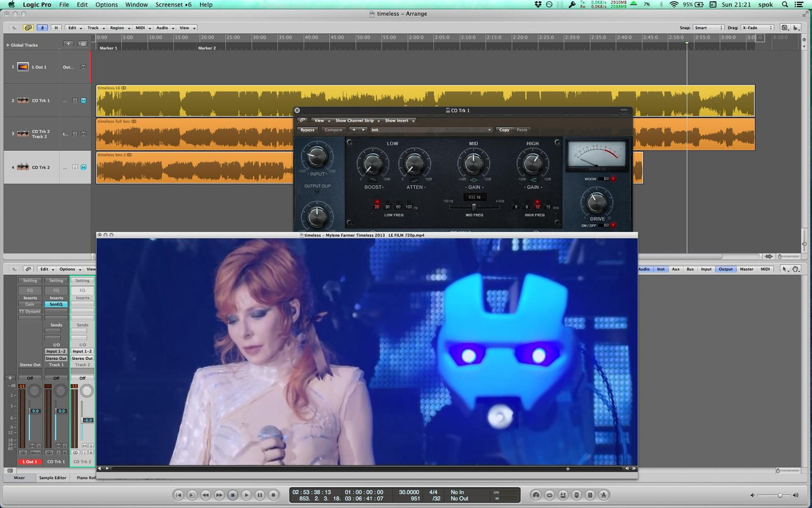Image resolution: width=812 pixels, height=508 pixels.
Task: Toggle the Catch playhead button
Action: tap(43, 28)
